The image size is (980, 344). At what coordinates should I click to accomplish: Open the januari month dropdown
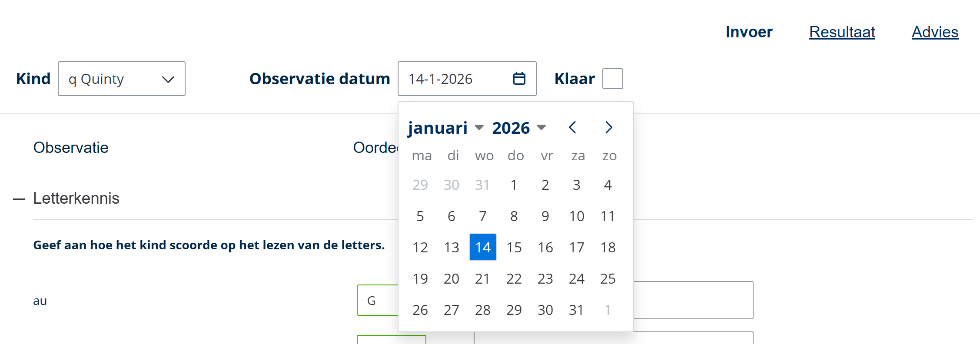coord(445,128)
